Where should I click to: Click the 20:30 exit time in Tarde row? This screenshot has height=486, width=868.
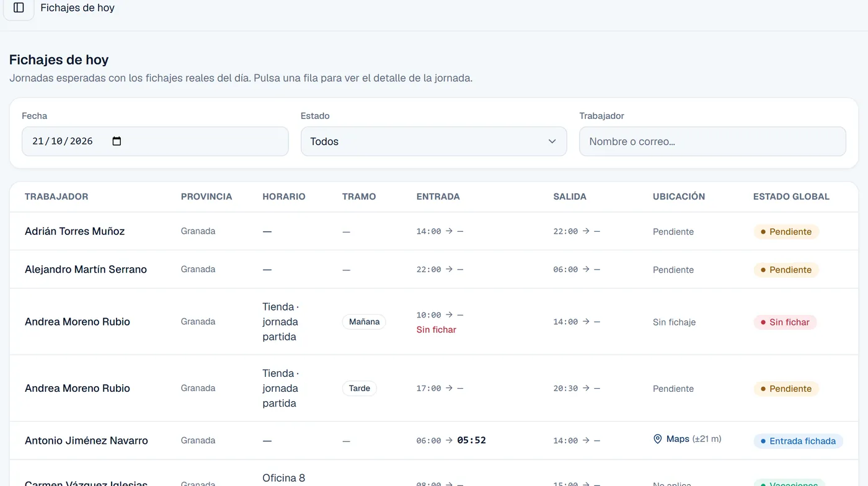tap(565, 388)
